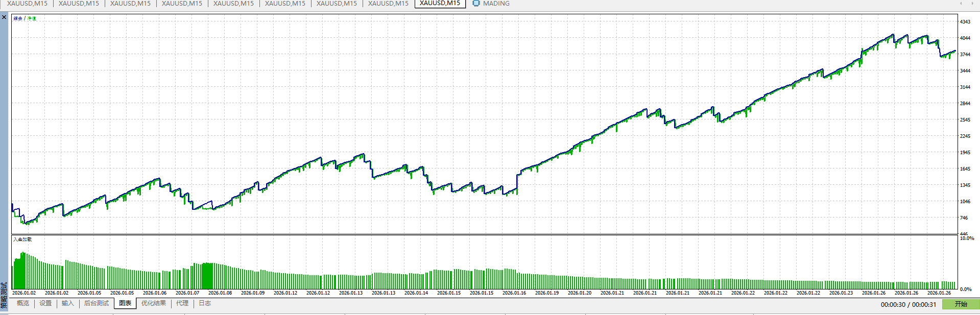Click the 1645 axis value

(965, 169)
